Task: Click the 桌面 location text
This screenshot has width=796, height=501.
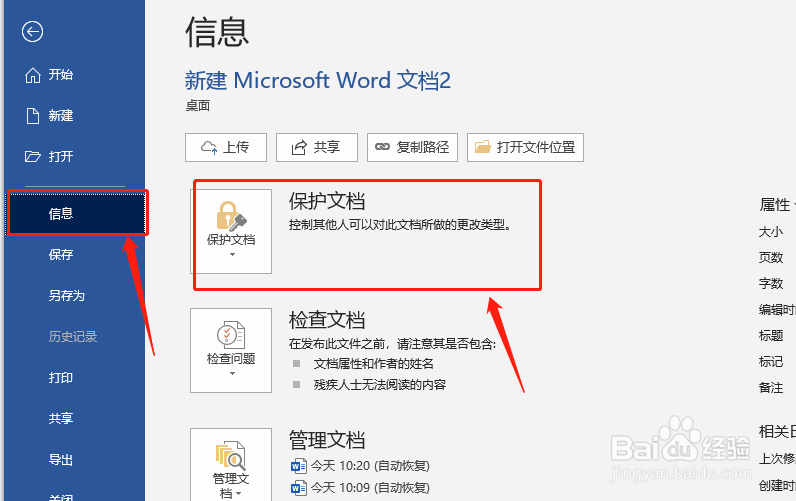Action: point(198,106)
